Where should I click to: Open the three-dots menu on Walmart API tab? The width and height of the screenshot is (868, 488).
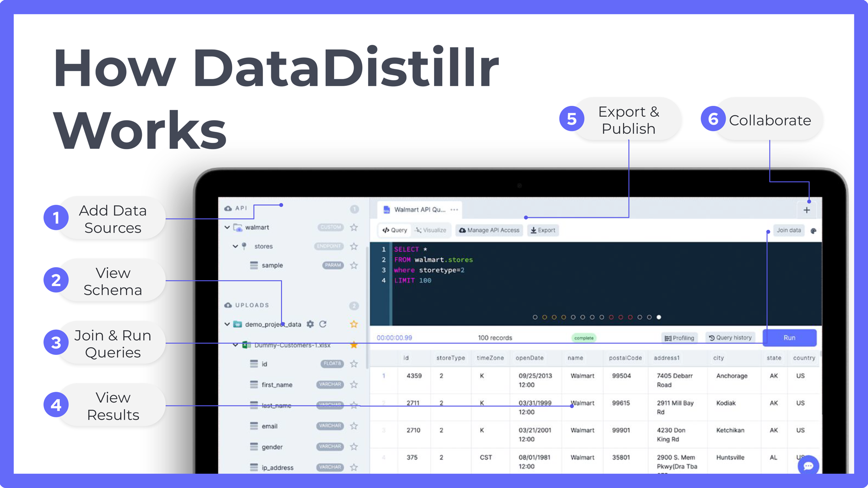tap(454, 210)
